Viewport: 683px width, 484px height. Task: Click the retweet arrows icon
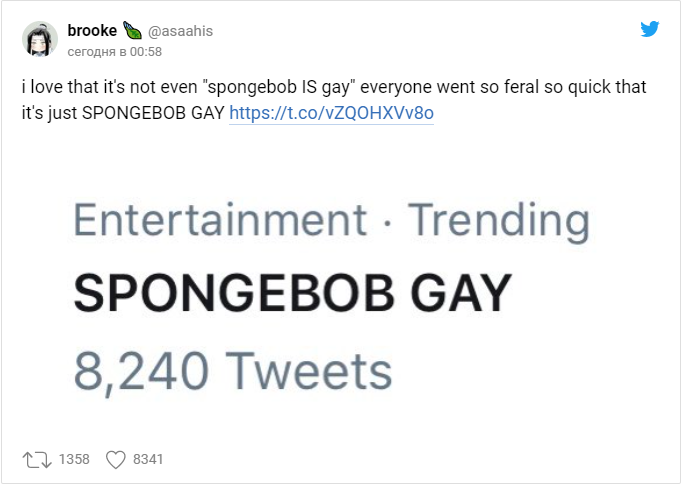point(37,459)
